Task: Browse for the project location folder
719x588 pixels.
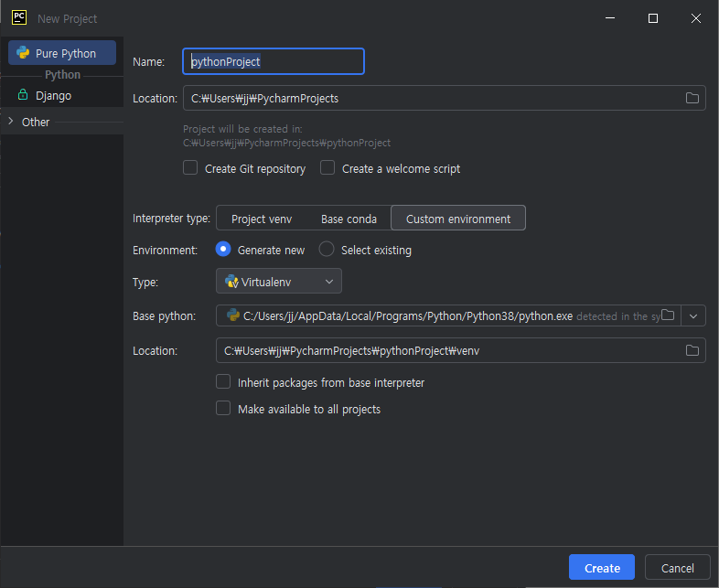Action: click(x=692, y=98)
